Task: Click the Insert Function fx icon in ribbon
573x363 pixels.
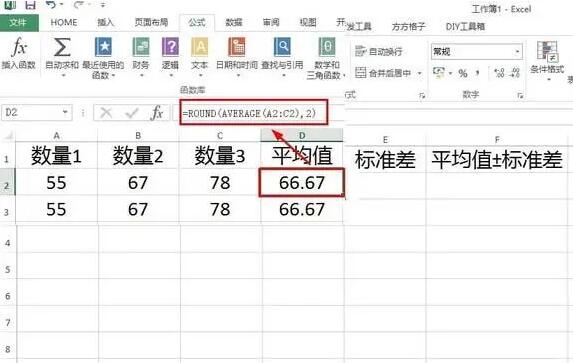Action: click(x=19, y=47)
